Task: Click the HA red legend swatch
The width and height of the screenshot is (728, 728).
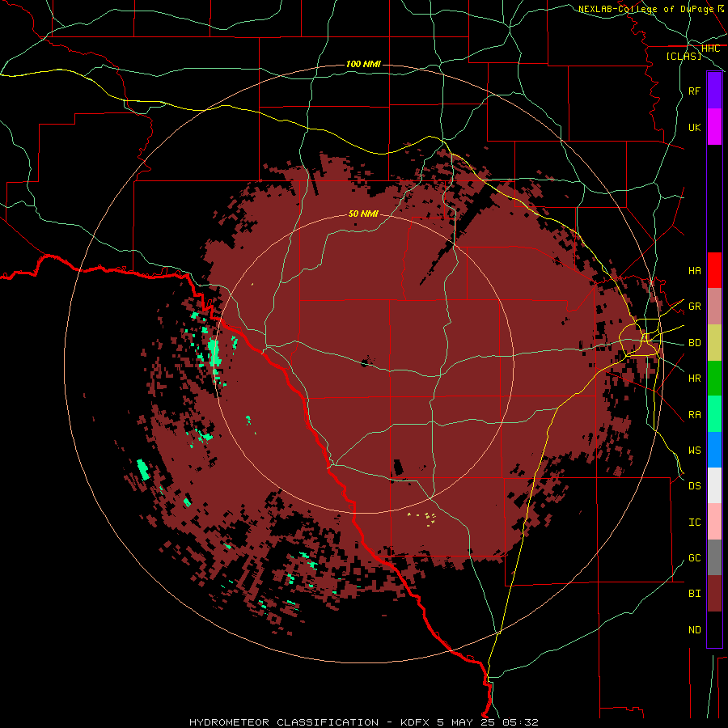Action: [714, 270]
